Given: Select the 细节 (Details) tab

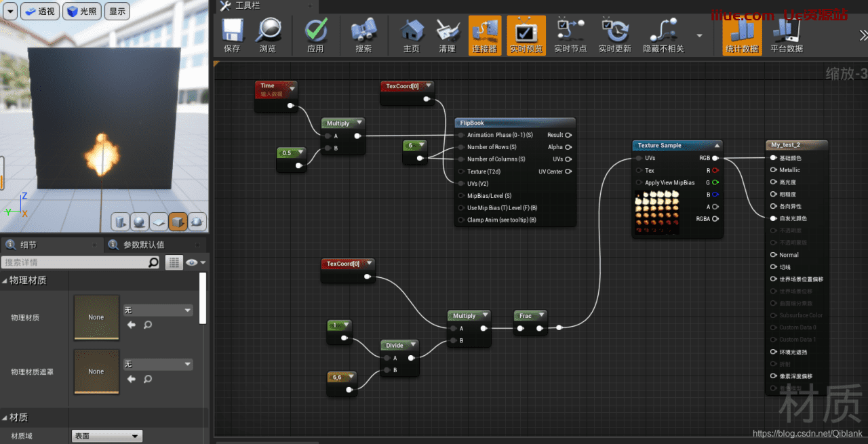Looking at the screenshot, I should click(28, 245).
